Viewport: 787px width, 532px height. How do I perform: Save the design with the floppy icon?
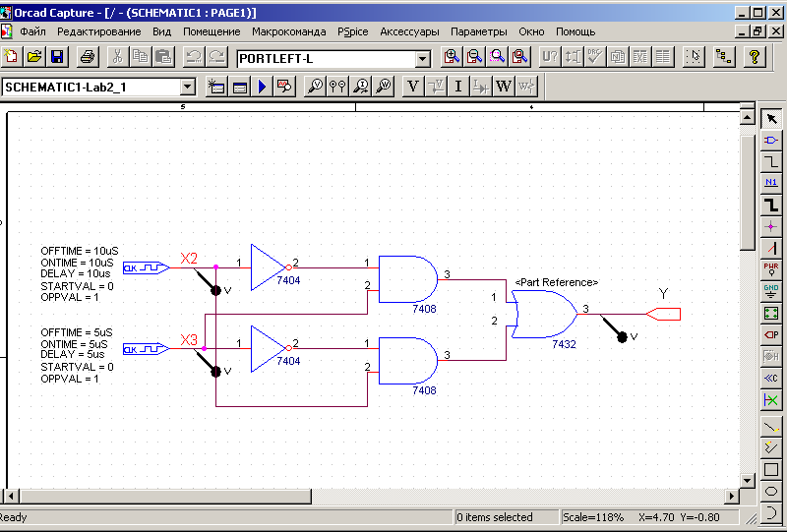click(57, 57)
